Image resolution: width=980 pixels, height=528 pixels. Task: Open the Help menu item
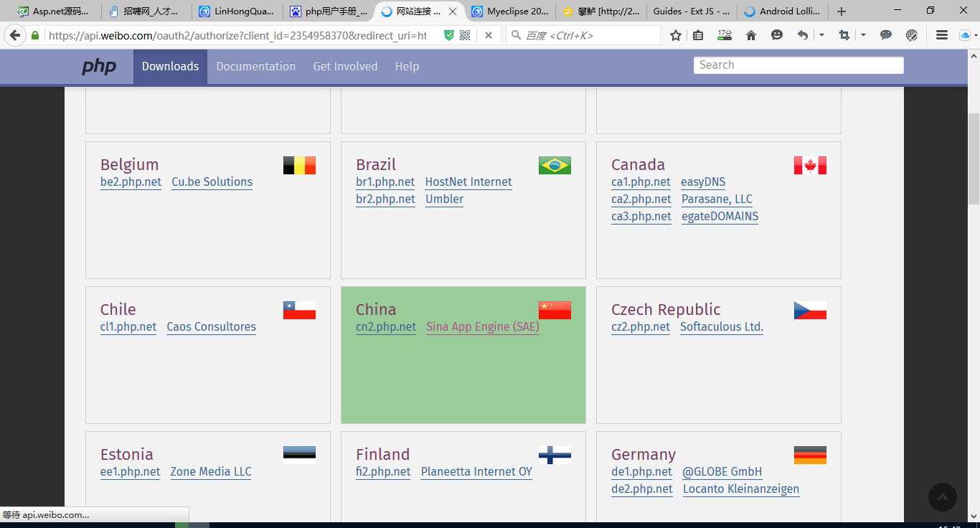(407, 66)
